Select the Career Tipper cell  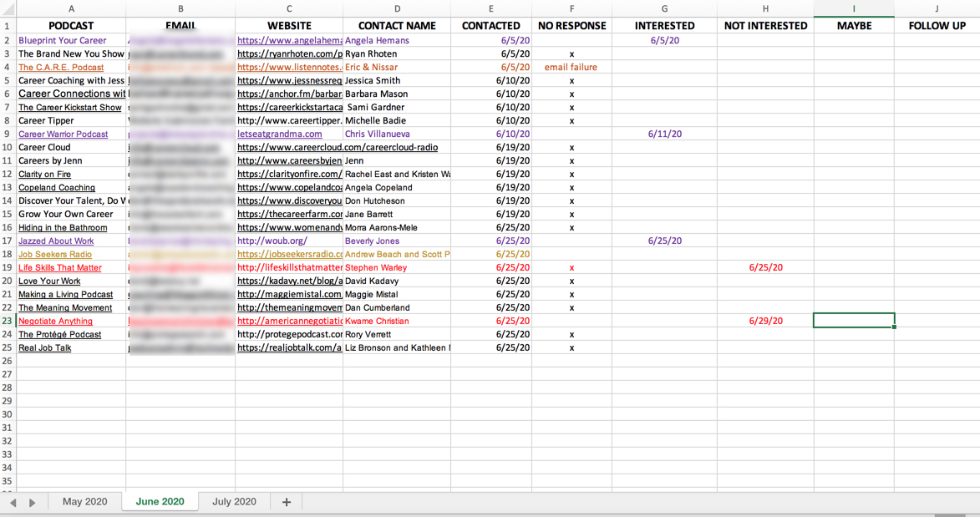(x=71, y=120)
